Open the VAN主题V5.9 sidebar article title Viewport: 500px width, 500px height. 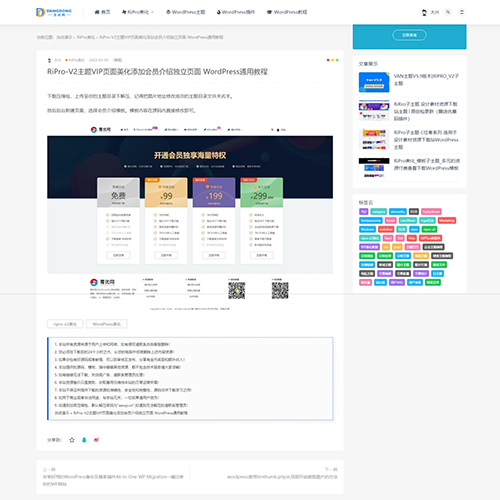(x=426, y=79)
